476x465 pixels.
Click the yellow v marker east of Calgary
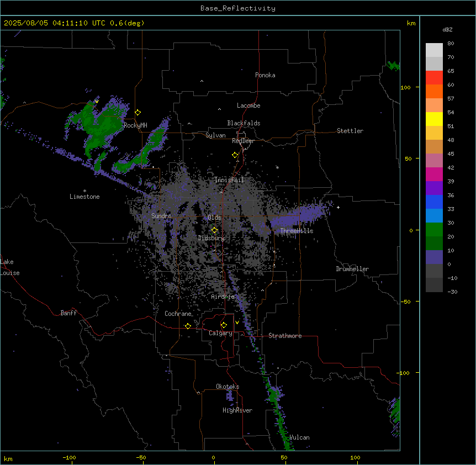(237, 323)
